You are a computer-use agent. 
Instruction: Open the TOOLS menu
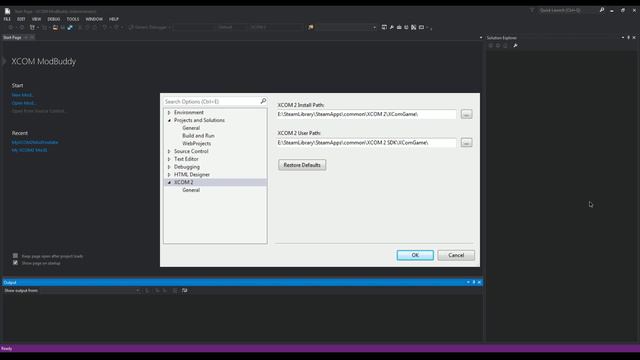73,19
